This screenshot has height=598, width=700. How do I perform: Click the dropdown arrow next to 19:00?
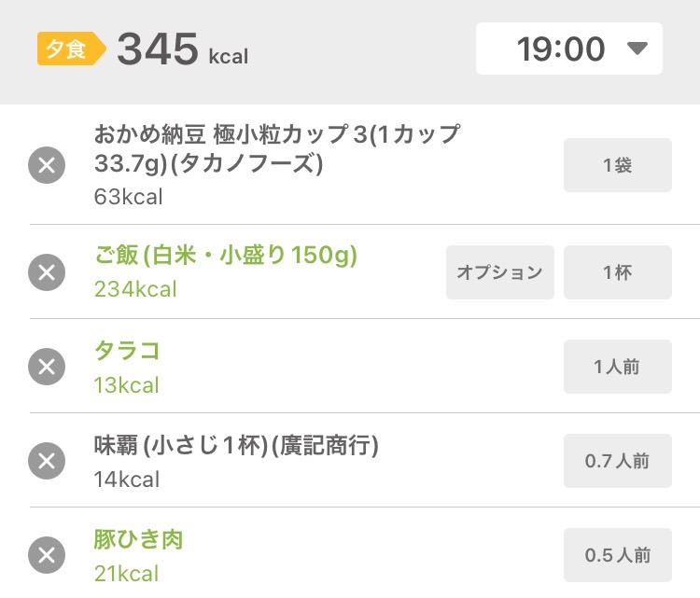(637, 49)
